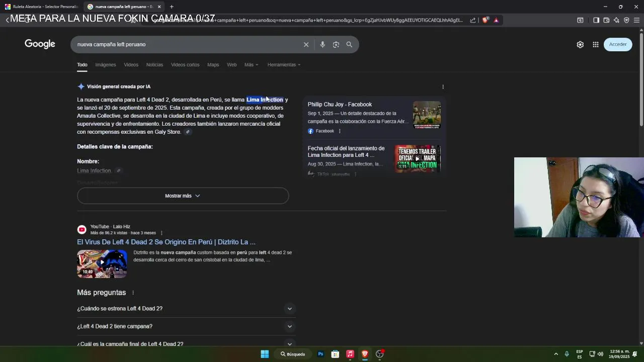The height and width of the screenshot is (362, 644).
Task: Show hidden system tray icons
Action: click(556, 354)
